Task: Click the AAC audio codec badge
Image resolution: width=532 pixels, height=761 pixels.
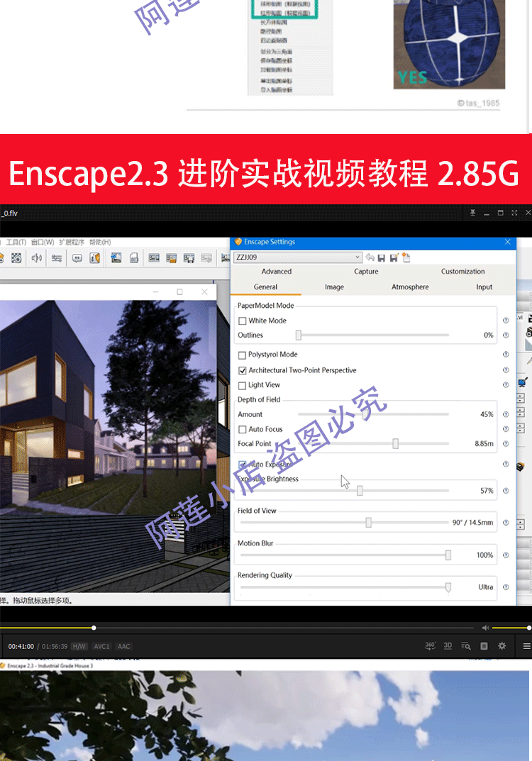Action: tap(123, 646)
